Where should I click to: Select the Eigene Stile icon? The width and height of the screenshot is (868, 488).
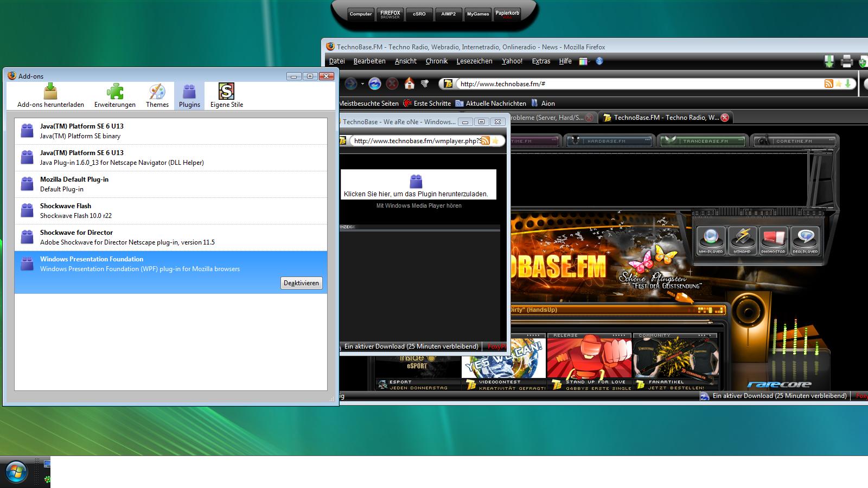pyautogui.click(x=226, y=95)
